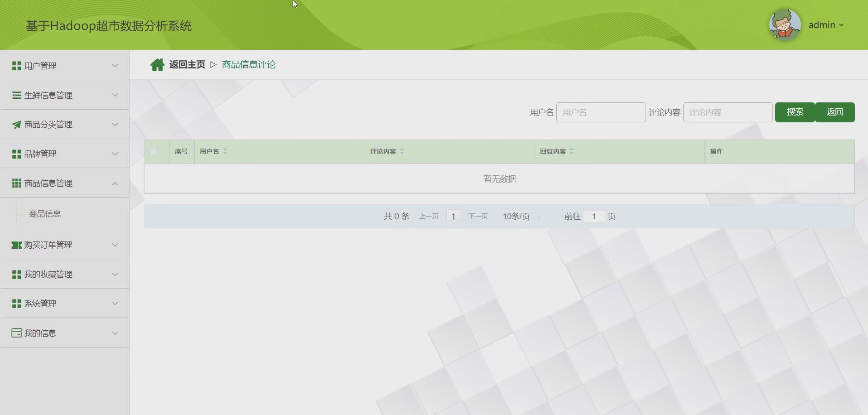The height and width of the screenshot is (415, 868).
Task: Open the 购买订单管理 sidebar menu
Action: (65, 245)
